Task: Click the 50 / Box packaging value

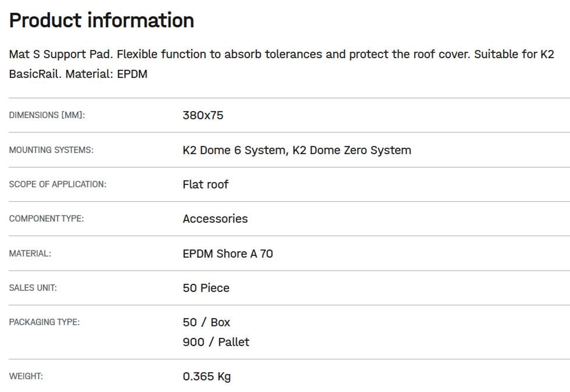Action: (x=206, y=322)
